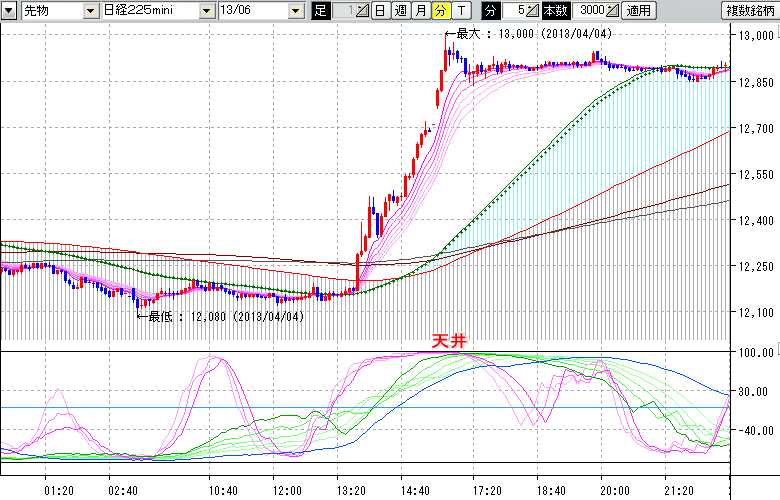Click the spinner beside the 足 value field
Image resolution: width=780 pixels, height=500 pixels.
tap(362, 11)
